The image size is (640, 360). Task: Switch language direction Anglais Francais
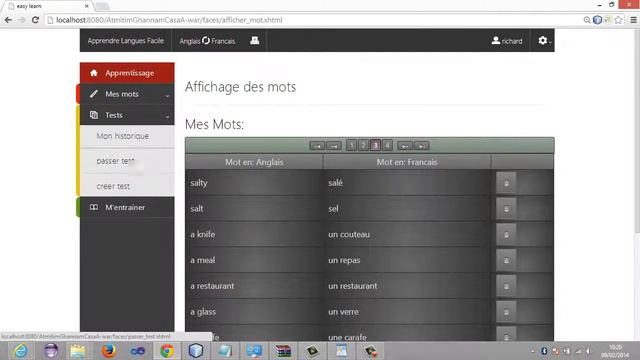(x=207, y=41)
